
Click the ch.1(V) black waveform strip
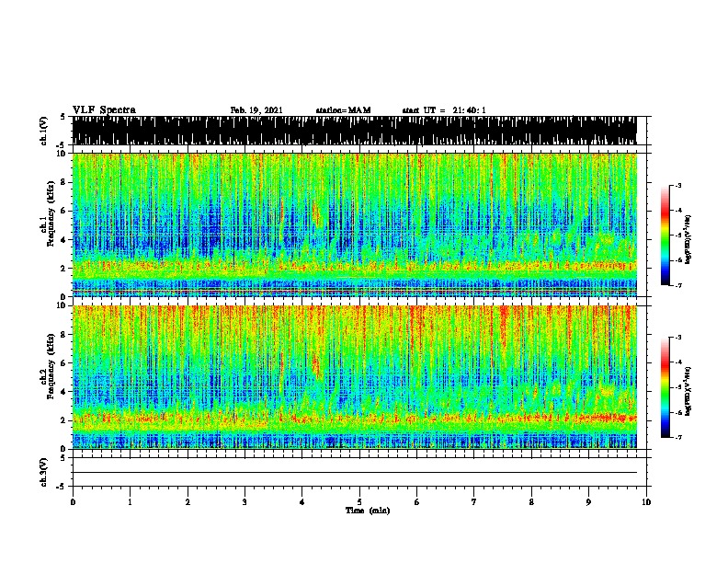click(354, 131)
